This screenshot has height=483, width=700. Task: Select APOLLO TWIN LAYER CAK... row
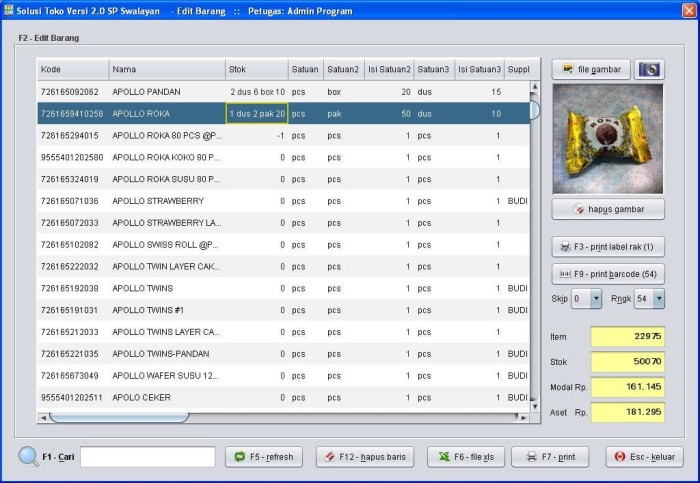(x=283, y=267)
